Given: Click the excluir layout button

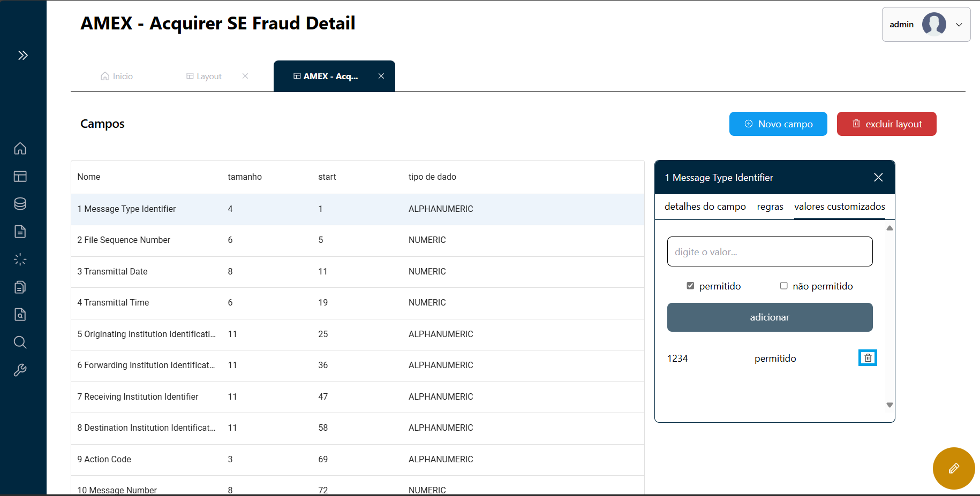Looking at the screenshot, I should tap(886, 124).
